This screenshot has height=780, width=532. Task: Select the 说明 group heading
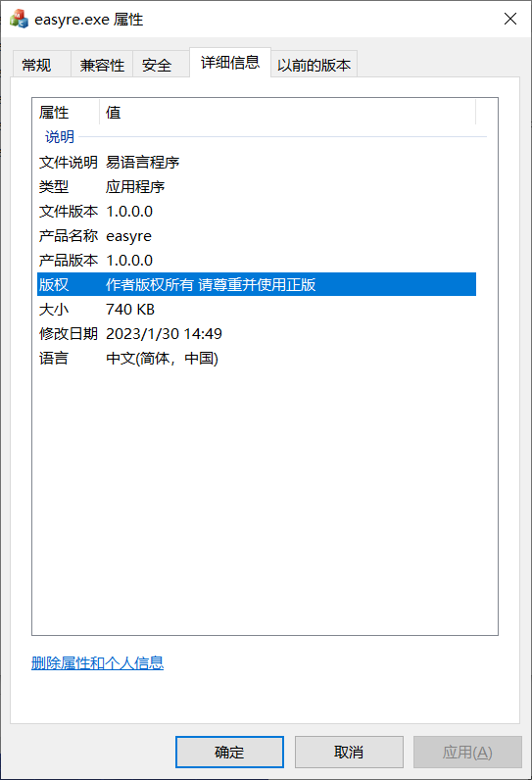[x=60, y=137]
